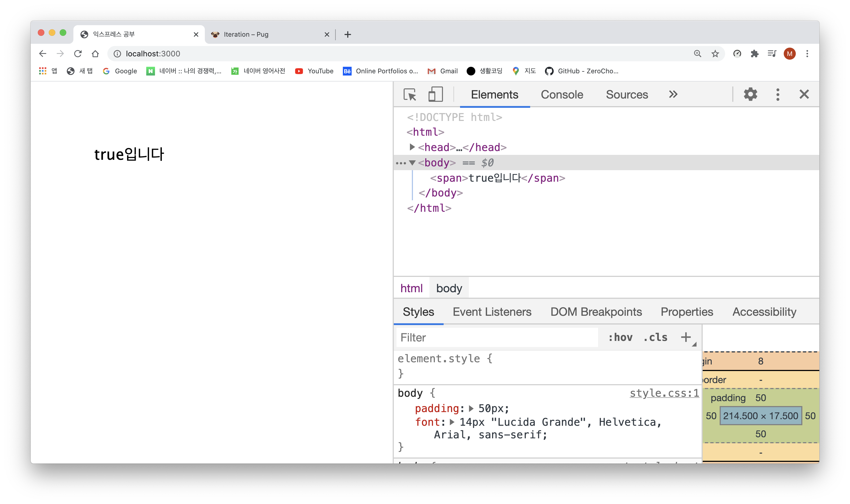Show more DevTools tabs chevron
Screen dimensions: 850x504
[673, 94]
